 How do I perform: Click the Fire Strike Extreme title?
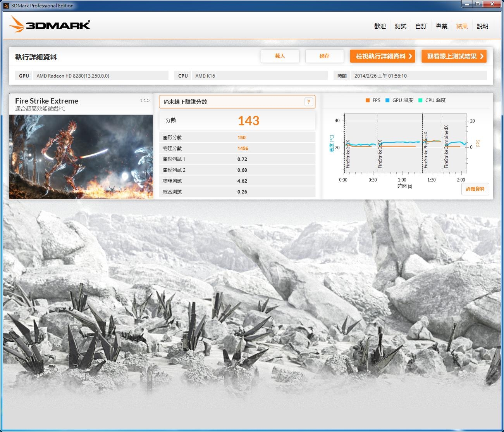click(x=46, y=101)
